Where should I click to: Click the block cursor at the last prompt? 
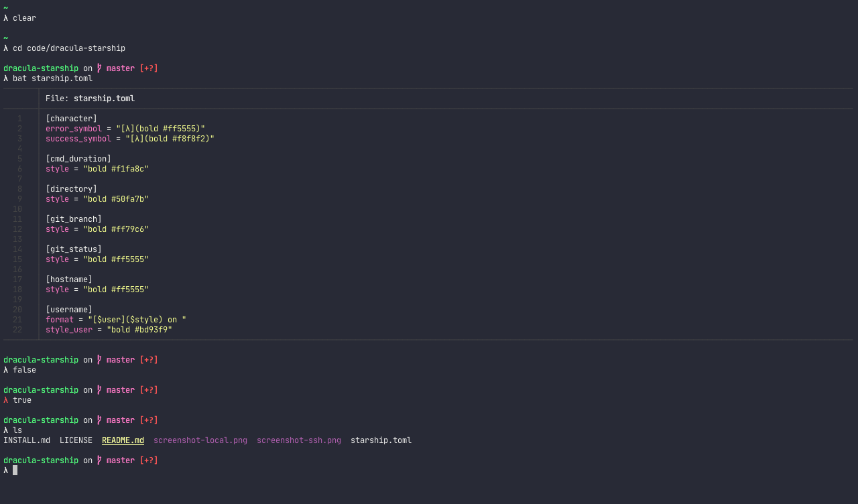tap(15, 470)
